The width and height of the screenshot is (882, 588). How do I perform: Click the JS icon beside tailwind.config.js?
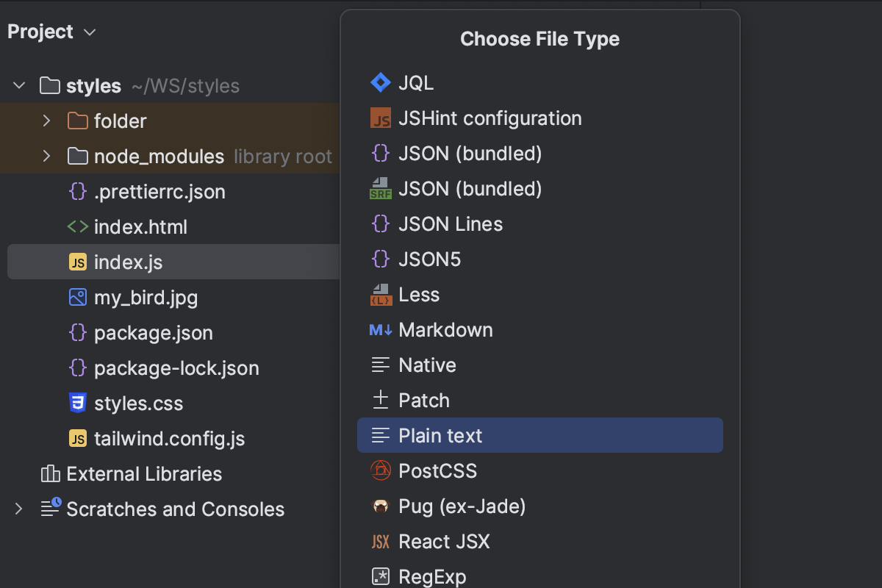(77, 438)
